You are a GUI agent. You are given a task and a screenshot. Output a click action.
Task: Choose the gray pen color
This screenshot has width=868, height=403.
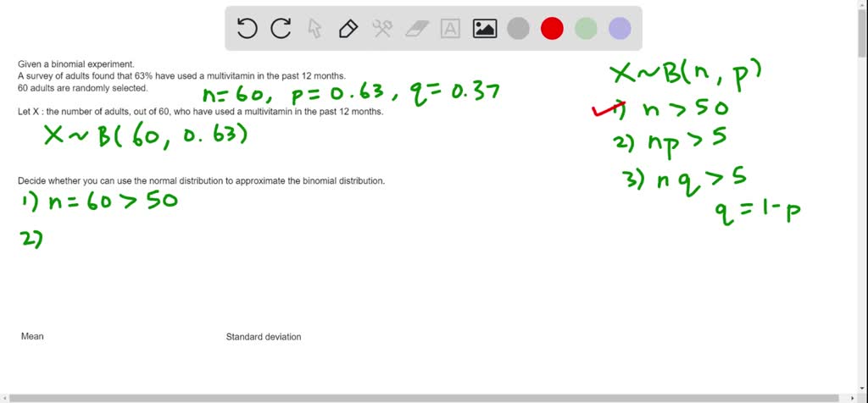pyautogui.click(x=518, y=28)
